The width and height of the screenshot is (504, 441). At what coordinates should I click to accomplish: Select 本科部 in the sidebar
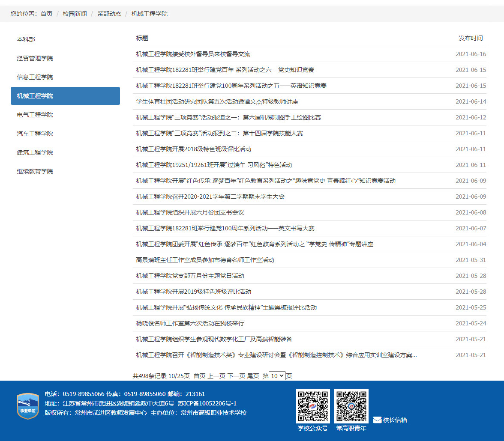[x=26, y=39]
